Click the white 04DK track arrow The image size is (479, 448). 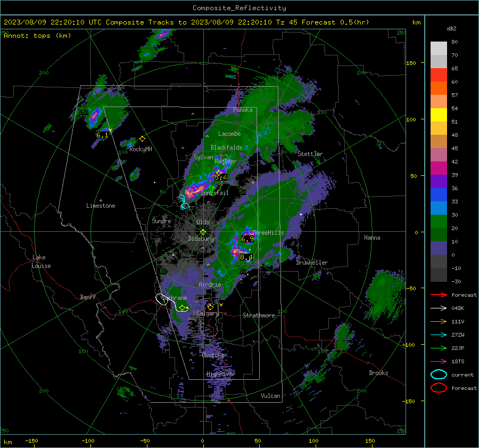[439, 308]
